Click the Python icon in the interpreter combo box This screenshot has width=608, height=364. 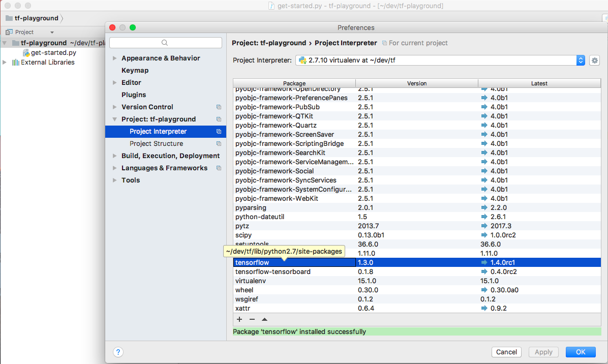pyautogui.click(x=302, y=60)
